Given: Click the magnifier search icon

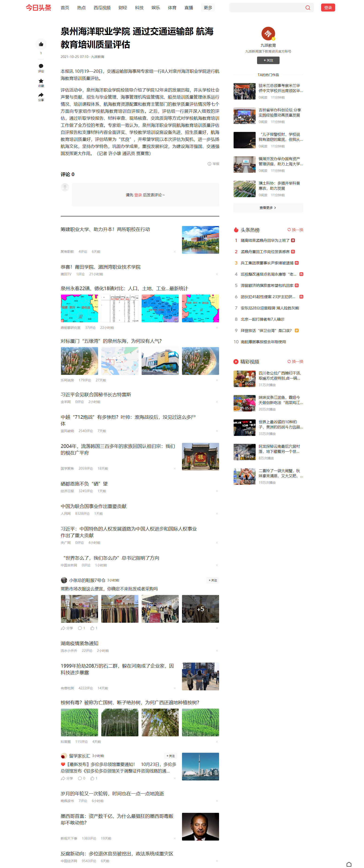Looking at the screenshot, I should [307, 8].
